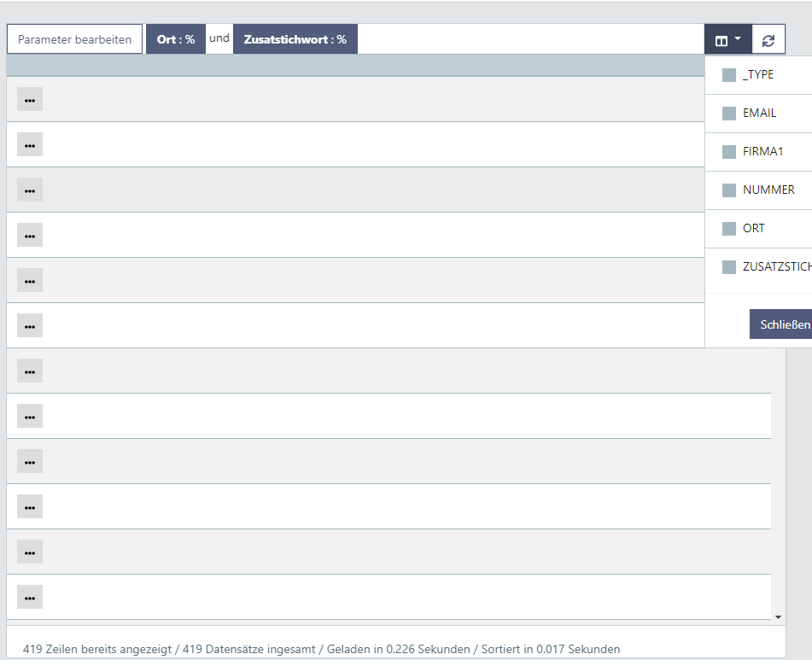Open row actions for the first data row
The height and width of the screenshot is (660, 812).
pos(29,99)
